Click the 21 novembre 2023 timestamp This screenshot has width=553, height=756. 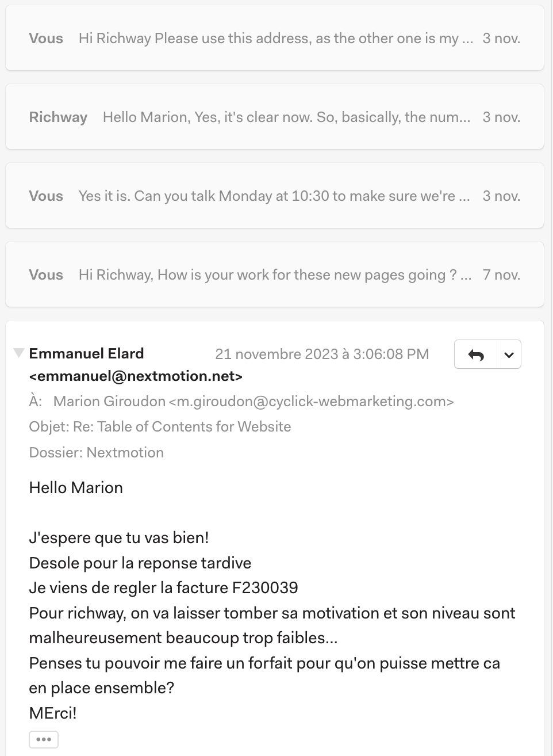(x=322, y=354)
